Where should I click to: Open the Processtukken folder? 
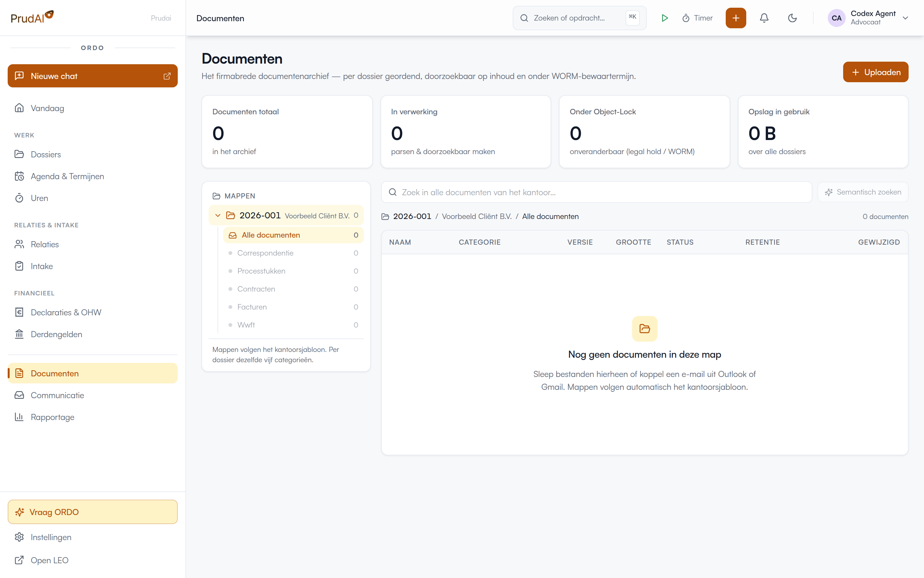coord(293,271)
